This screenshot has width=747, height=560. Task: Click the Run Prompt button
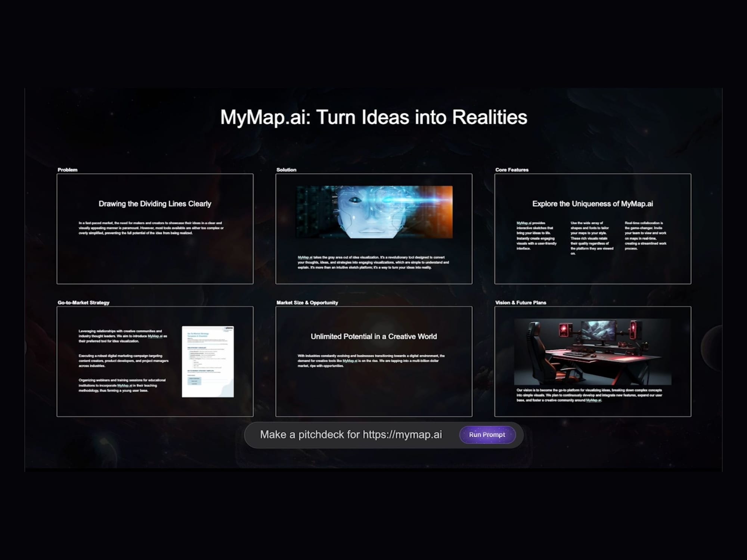487,434
